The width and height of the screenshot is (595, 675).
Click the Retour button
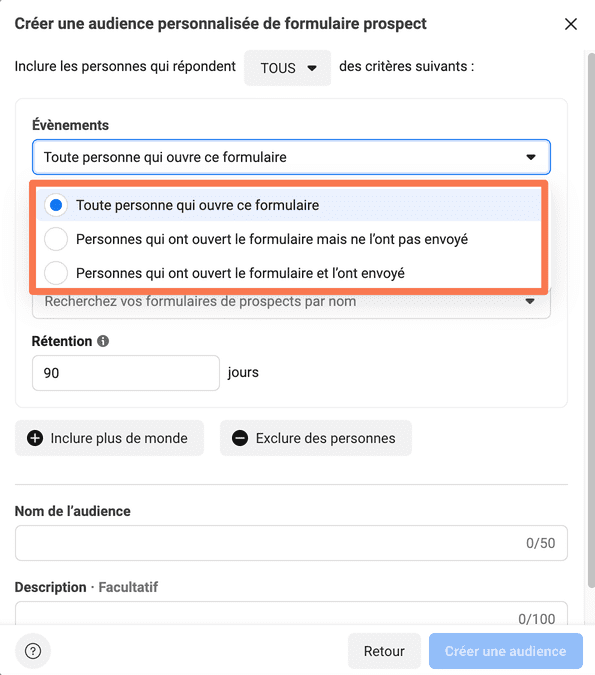pos(384,651)
